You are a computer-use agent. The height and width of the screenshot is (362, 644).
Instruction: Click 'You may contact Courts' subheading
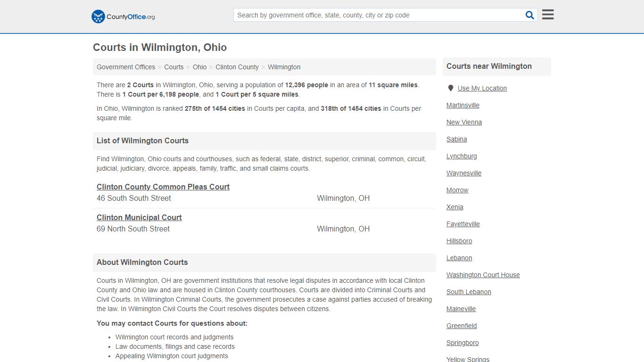click(x=172, y=323)
